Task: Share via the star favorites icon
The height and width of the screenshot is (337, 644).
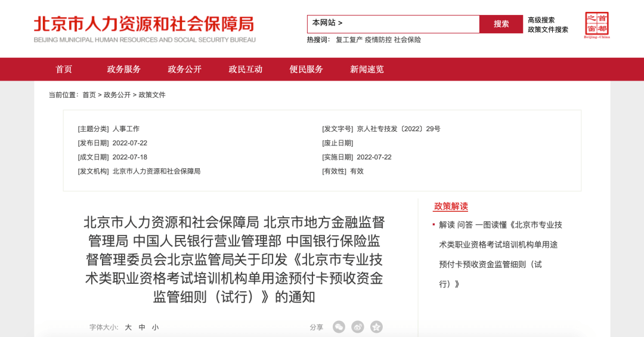Action: coord(377,327)
